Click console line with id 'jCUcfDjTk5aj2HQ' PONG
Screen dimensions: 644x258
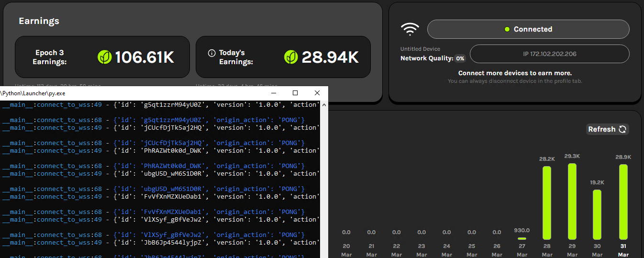coord(153,143)
